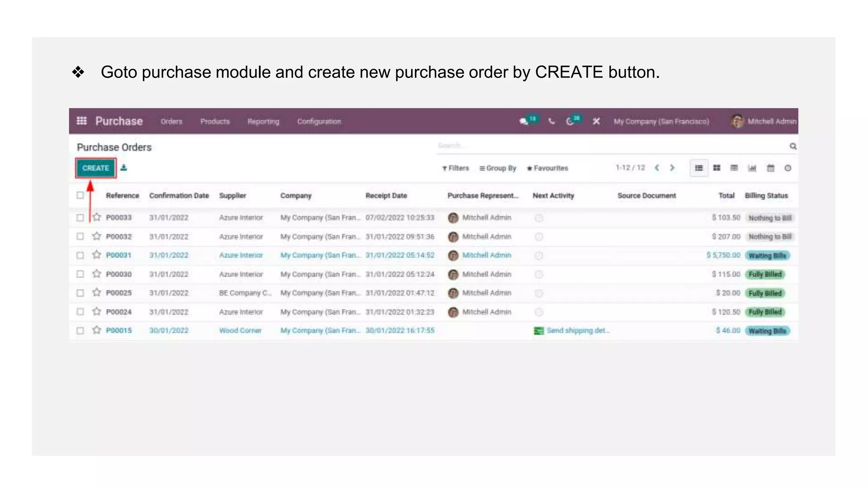Switch to calendar view
The width and height of the screenshot is (868, 488).
771,168
